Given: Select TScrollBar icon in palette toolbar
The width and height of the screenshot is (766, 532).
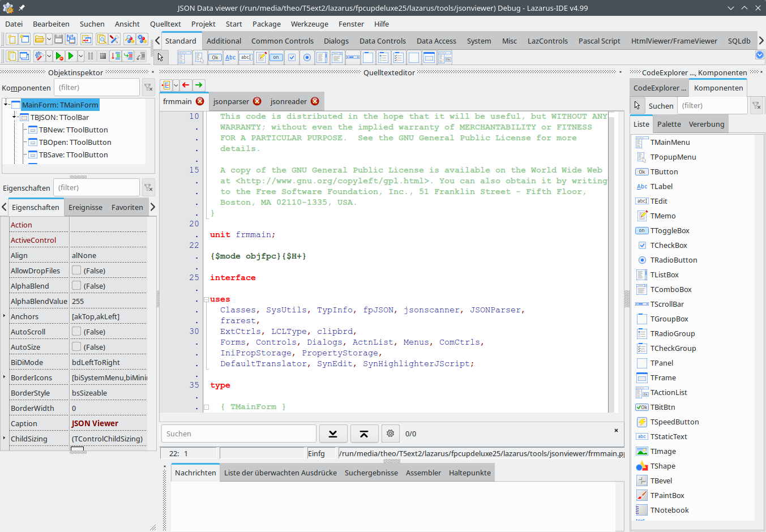Looking at the screenshot, I should 353,57.
